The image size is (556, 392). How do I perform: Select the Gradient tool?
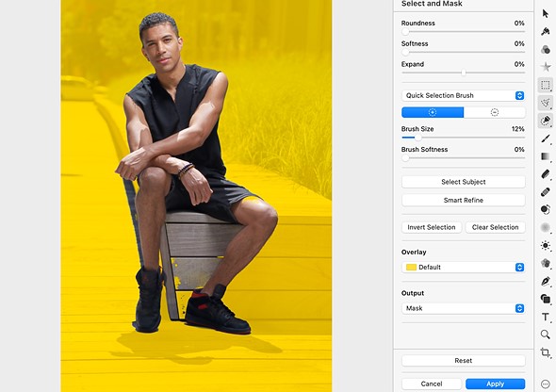click(546, 156)
